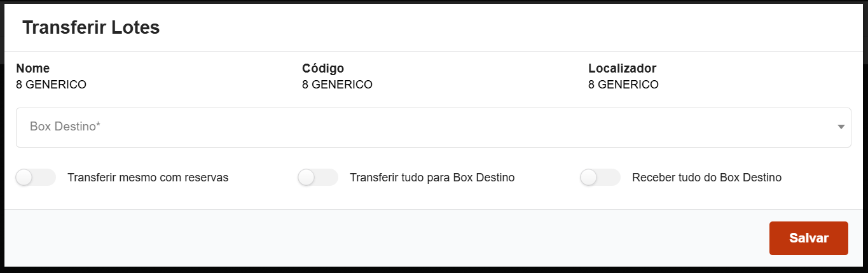Click the Transferir tudo para Box Destino label text
The width and height of the screenshot is (868, 273).
click(x=432, y=178)
